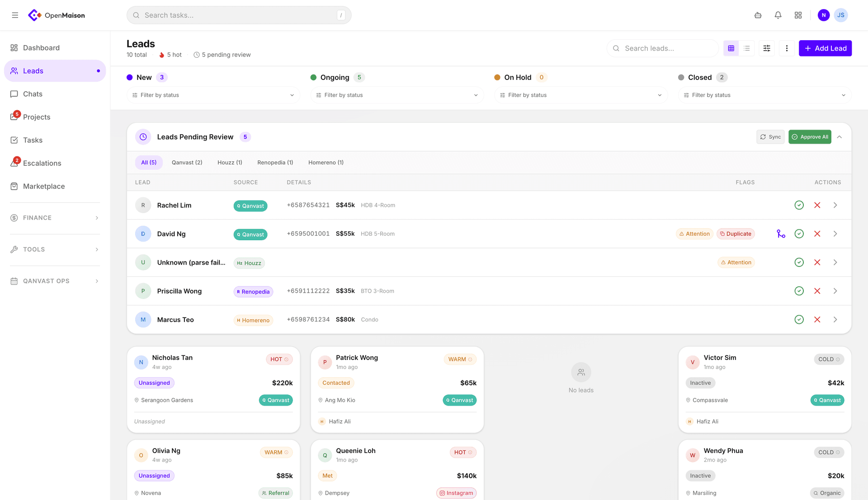Approve Rachel Lim lead with checkmark icon
The height and width of the screenshot is (500, 868).
tap(799, 206)
